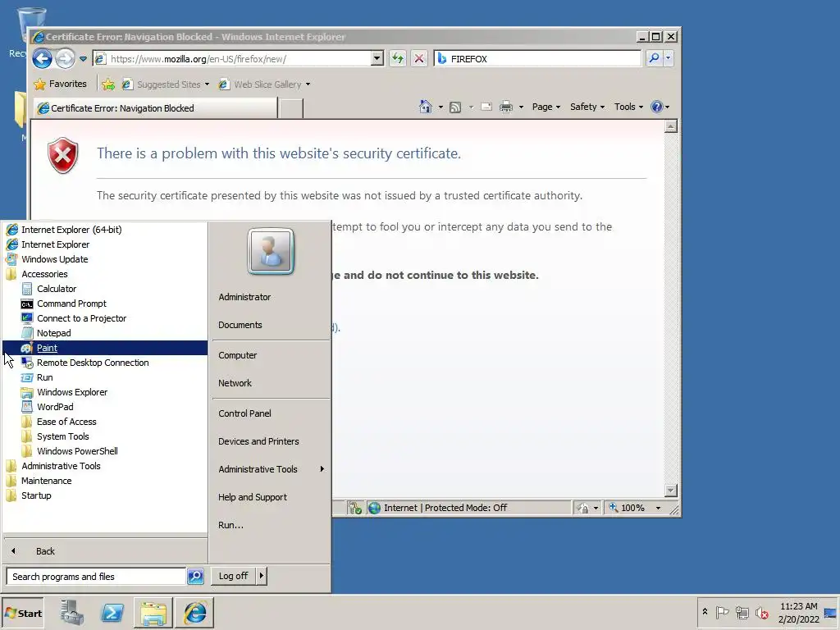Viewport: 840px width, 630px height.
Task: Open Server Manager from taskbar
Action: click(72, 613)
